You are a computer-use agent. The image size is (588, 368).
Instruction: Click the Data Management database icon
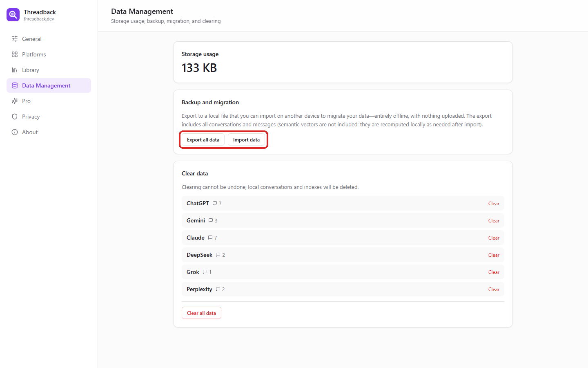pyautogui.click(x=15, y=85)
